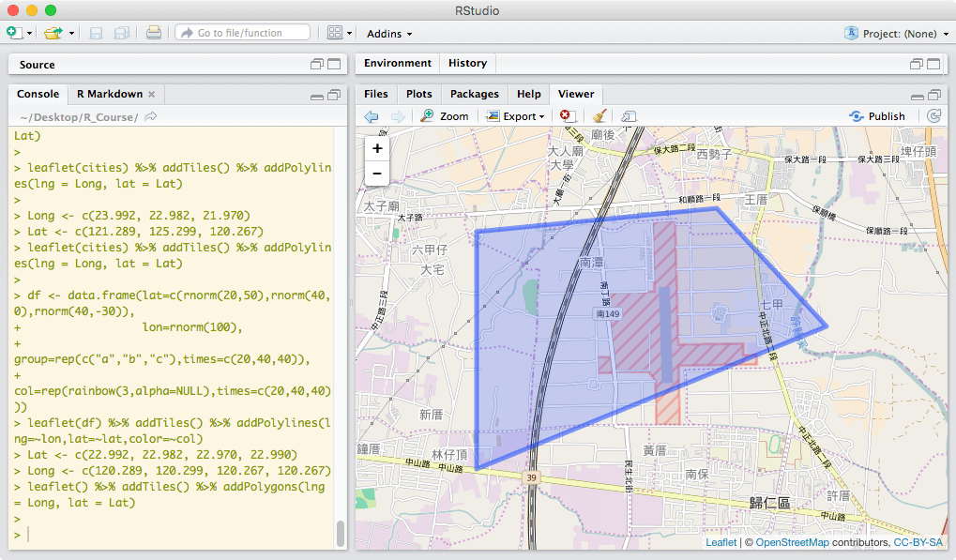Refresh the Viewer pane
Screen dimensions: 956x560
tap(933, 116)
